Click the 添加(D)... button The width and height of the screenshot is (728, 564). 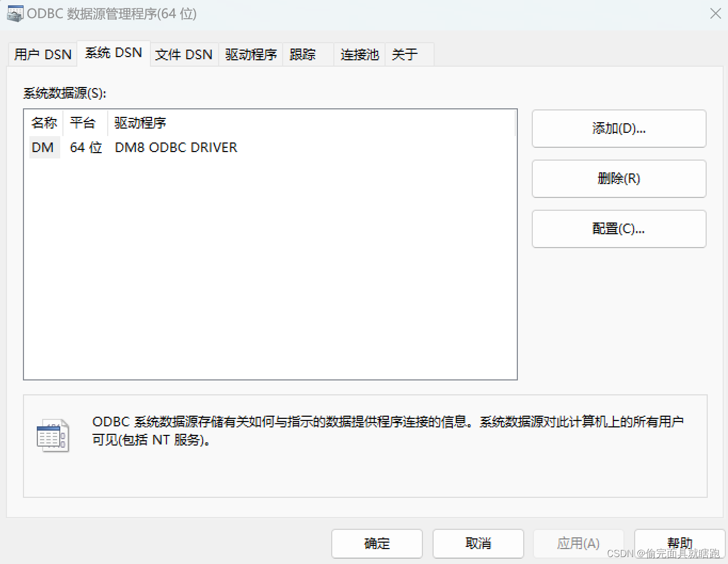[619, 129]
